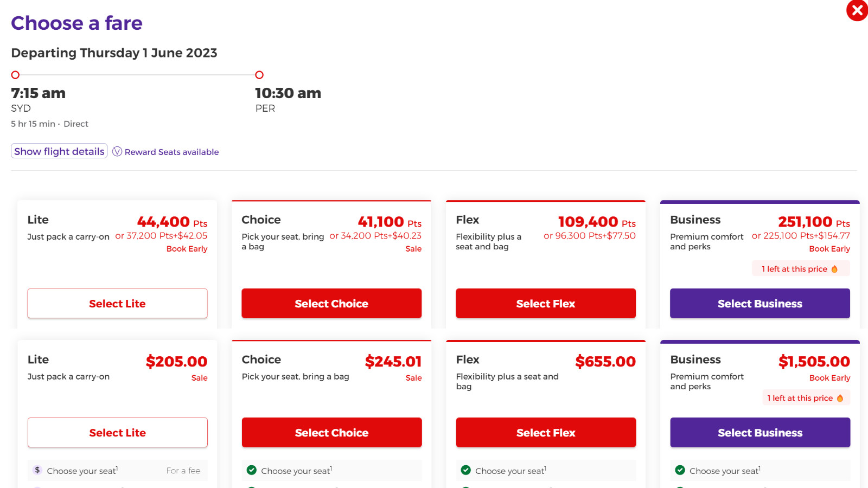Click the green check under Flex fare
The width and height of the screenshot is (868, 488).
tap(466, 470)
